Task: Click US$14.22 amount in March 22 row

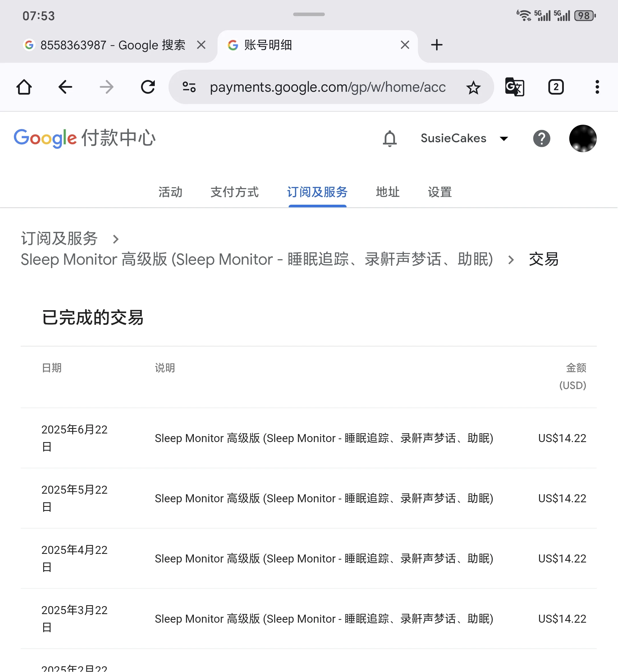Action: [x=562, y=619]
